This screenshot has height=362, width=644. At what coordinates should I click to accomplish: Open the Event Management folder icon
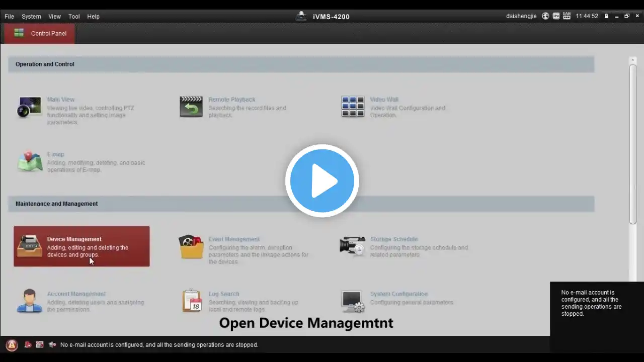191,247
